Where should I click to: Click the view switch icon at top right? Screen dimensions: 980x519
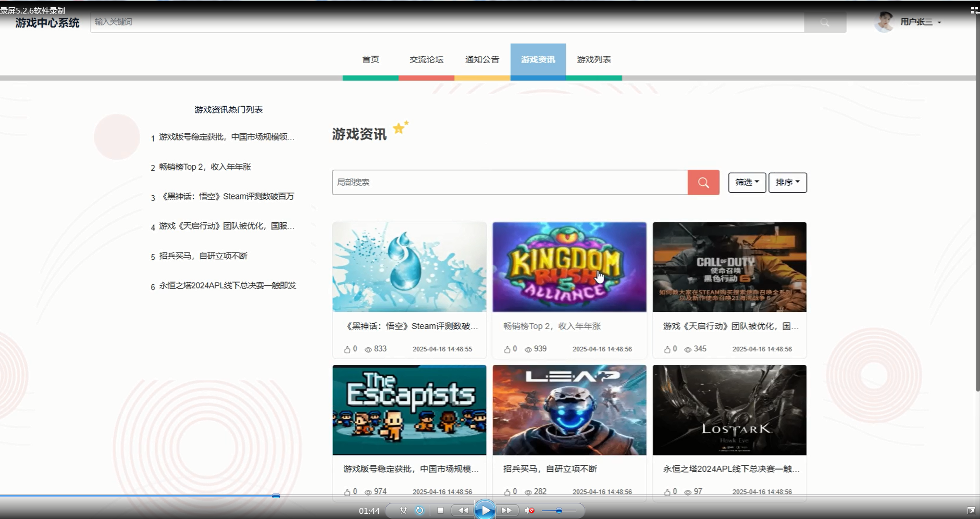pyautogui.click(x=974, y=10)
